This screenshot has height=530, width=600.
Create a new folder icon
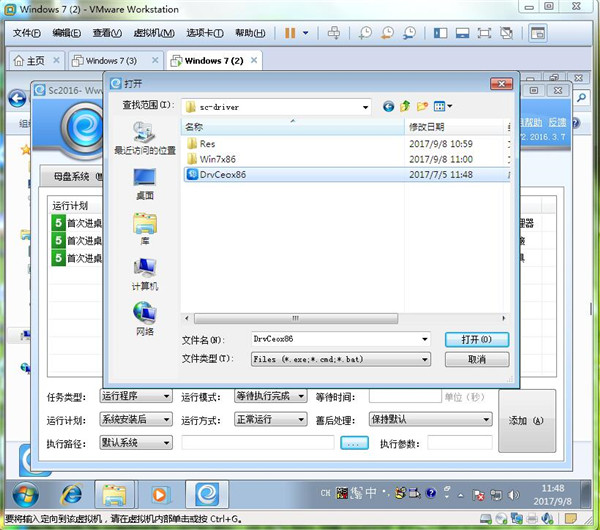pyautogui.click(x=422, y=106)
